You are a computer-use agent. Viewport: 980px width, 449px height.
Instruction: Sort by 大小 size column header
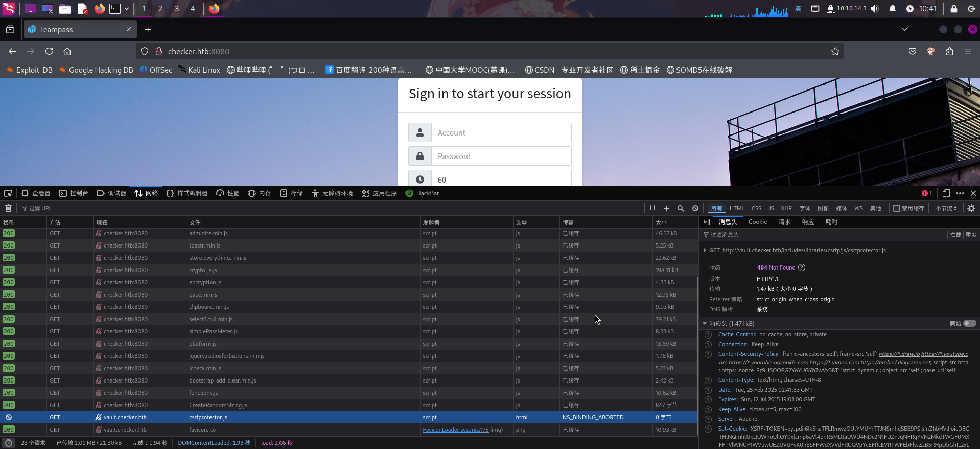[674, 222]
